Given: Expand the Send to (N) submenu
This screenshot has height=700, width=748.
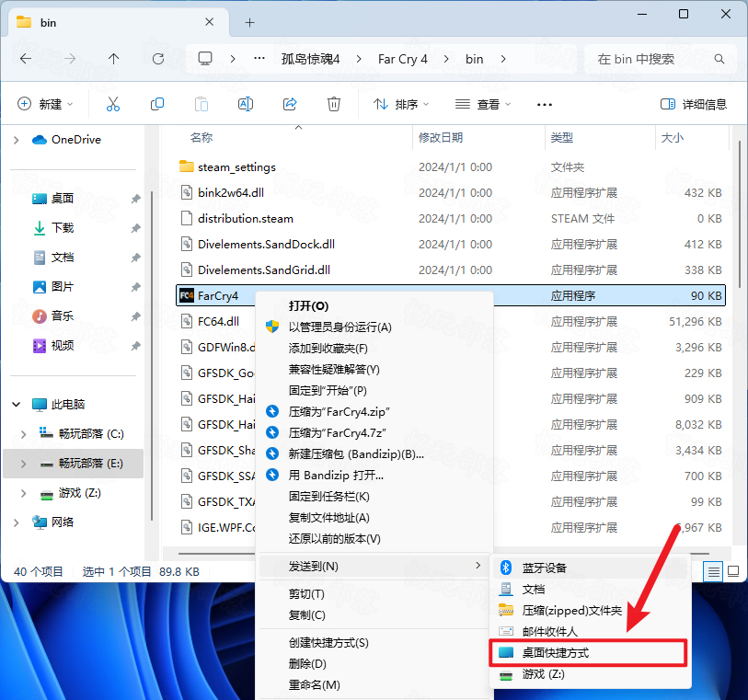Looking at the screenshot, I should tap(374, 566).
